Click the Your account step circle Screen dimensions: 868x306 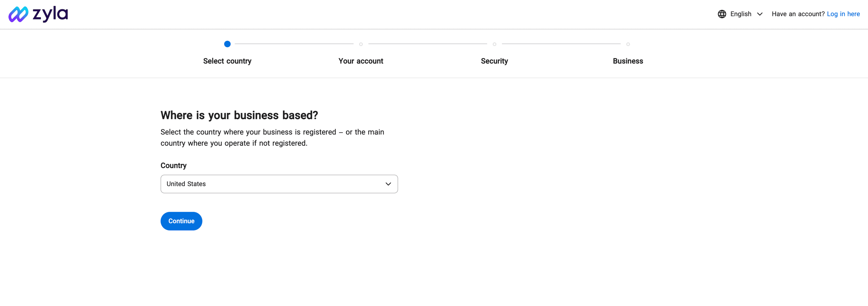coord(361,44)
